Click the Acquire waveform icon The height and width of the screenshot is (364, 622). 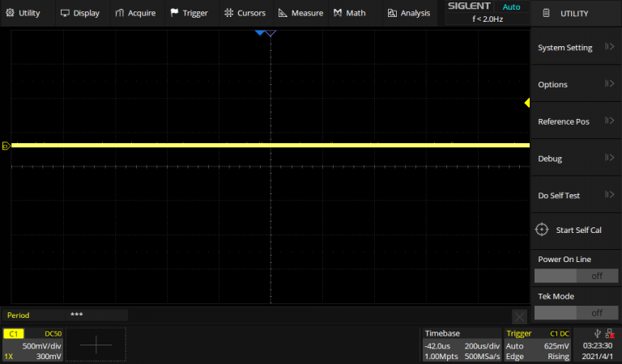(120, 13)
